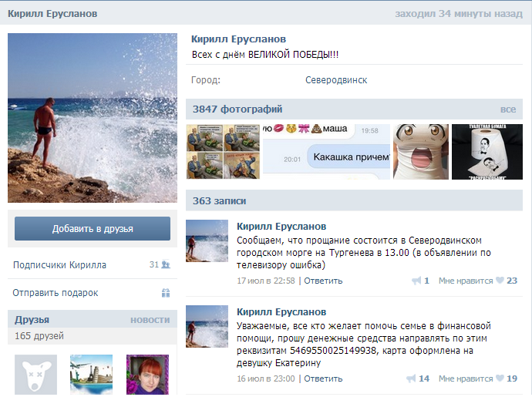Click author name on the financial help post
Viewport: 532px width, 397px height.
(281, 312)
